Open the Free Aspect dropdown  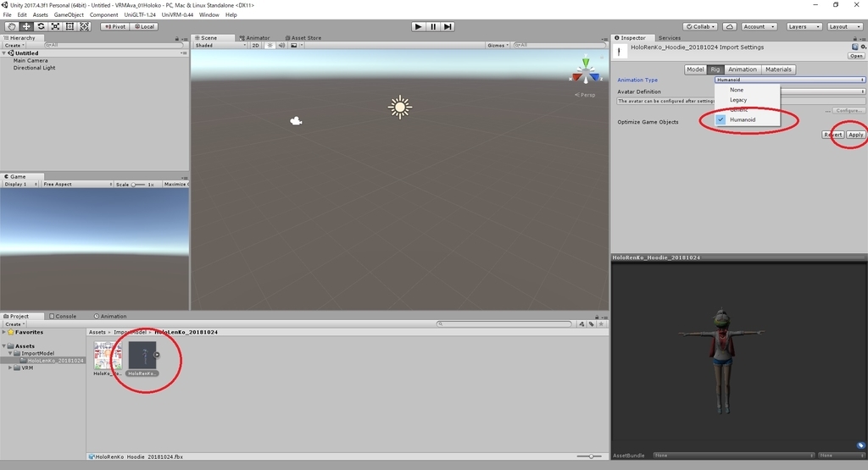click(77, 184)
